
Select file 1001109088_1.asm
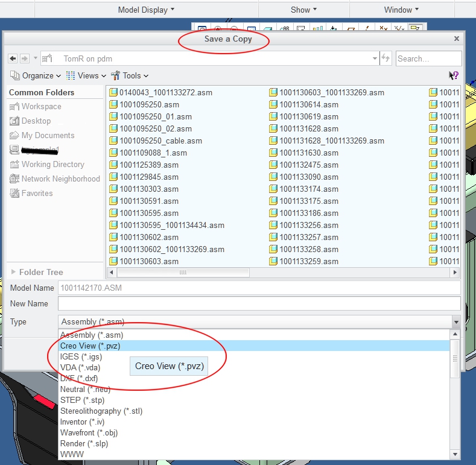click(148, 153)
